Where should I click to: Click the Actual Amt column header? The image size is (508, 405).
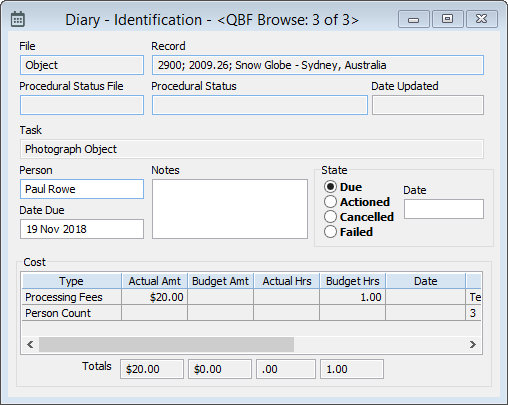click(x=154, y=281)
